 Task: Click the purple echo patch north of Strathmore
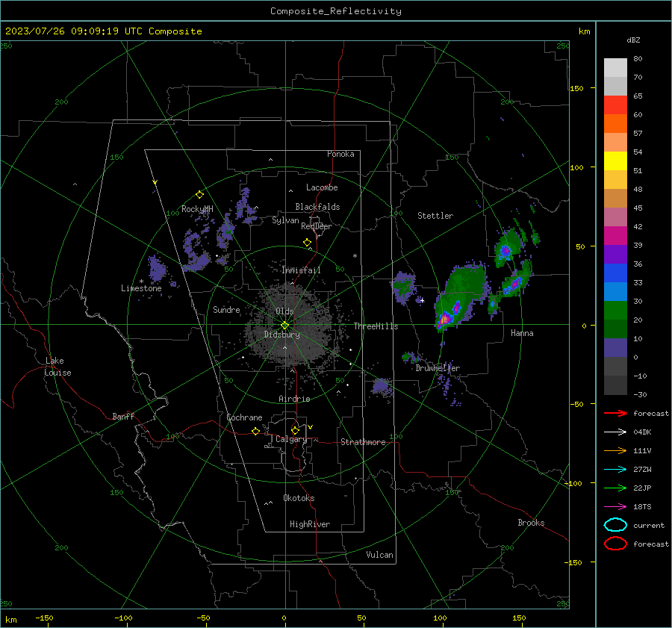coord(381,387)
